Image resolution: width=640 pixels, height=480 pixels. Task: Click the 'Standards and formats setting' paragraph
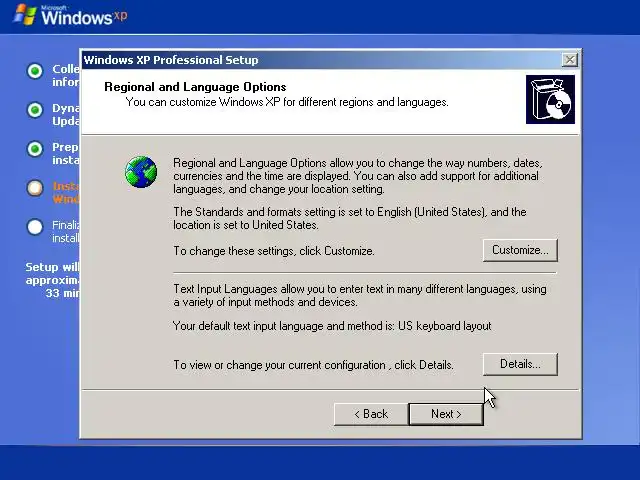tap(350, 218)
